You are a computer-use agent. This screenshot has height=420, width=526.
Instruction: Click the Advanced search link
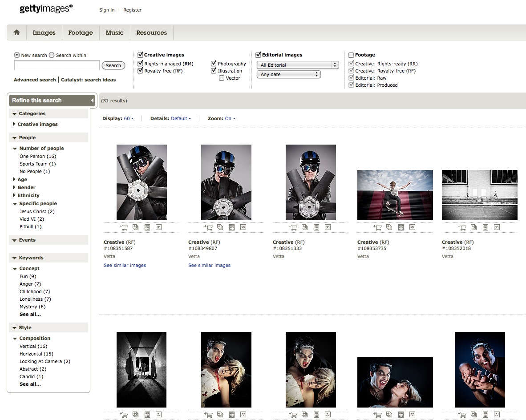[x=35, y=80]
